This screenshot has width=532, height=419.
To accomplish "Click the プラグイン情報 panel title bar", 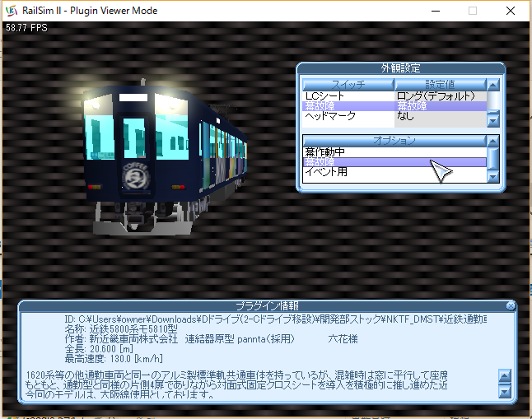I will click(268, 306).
